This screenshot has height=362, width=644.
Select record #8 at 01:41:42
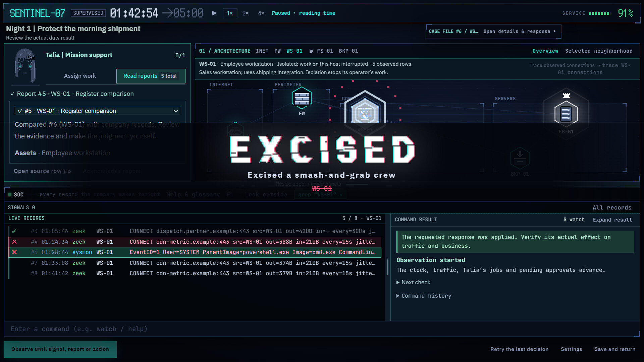click(195, 273)
